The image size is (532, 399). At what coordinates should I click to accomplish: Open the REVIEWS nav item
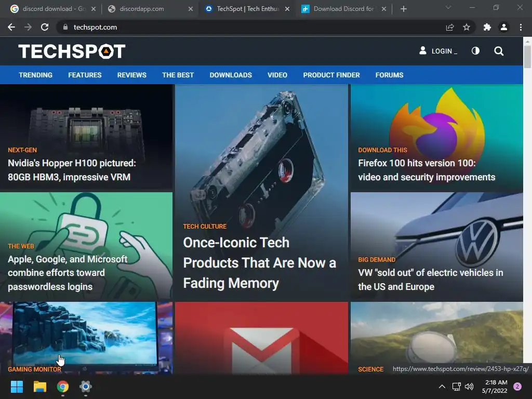(x=131, y=75)
